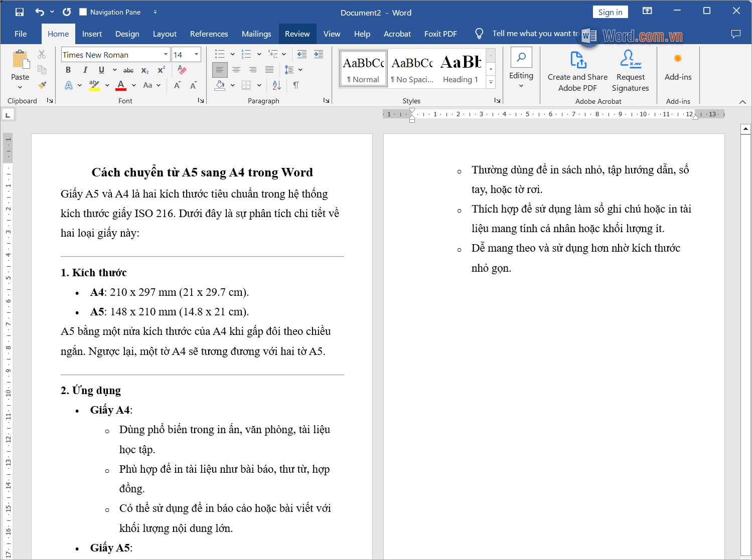The width and height of the screenshot is (752, 560).
Task: Click Request Signatures
Action: (631, 71)
